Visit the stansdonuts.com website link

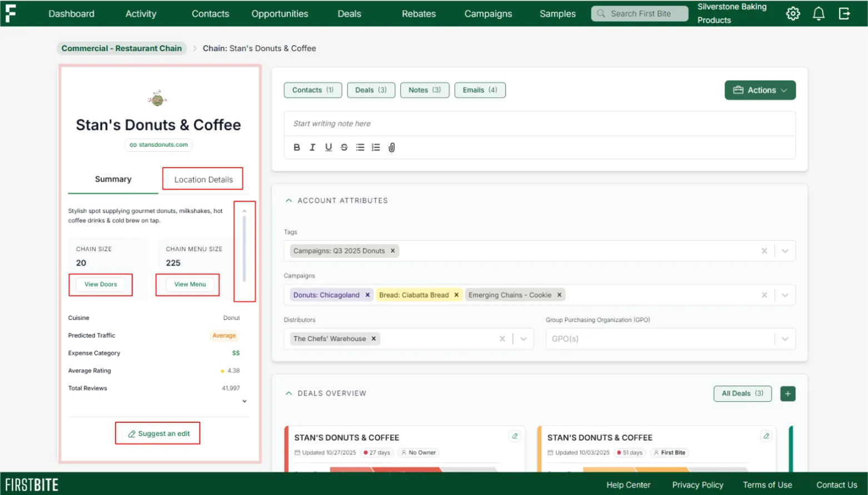tap(158, 145)
